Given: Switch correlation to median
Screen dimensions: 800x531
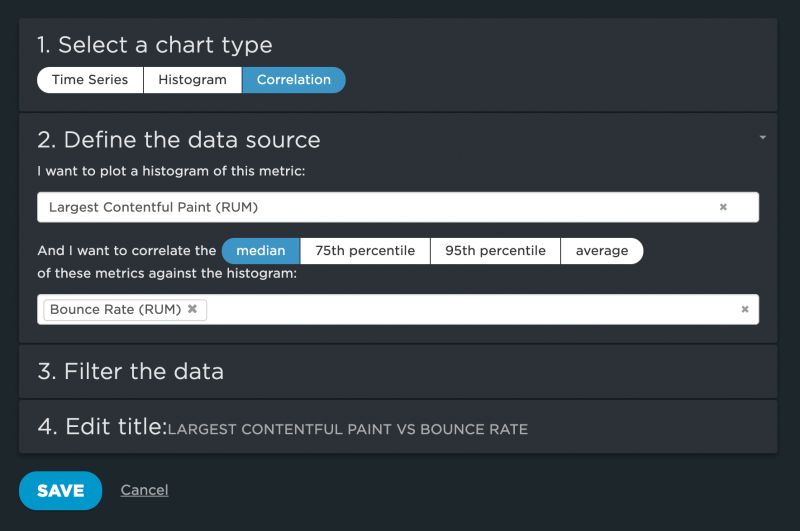Looking at the screenshot, I should pyautogui.click(x=260, y=251).
